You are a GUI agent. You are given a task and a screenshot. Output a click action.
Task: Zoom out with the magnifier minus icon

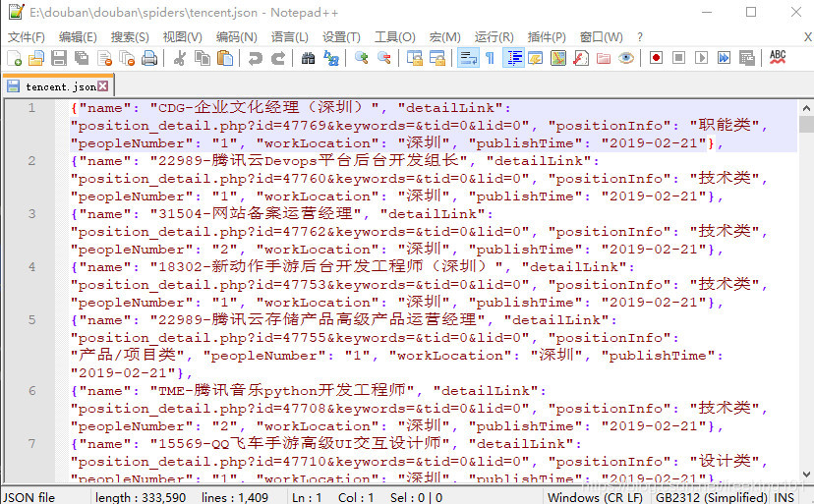[383, 58]
